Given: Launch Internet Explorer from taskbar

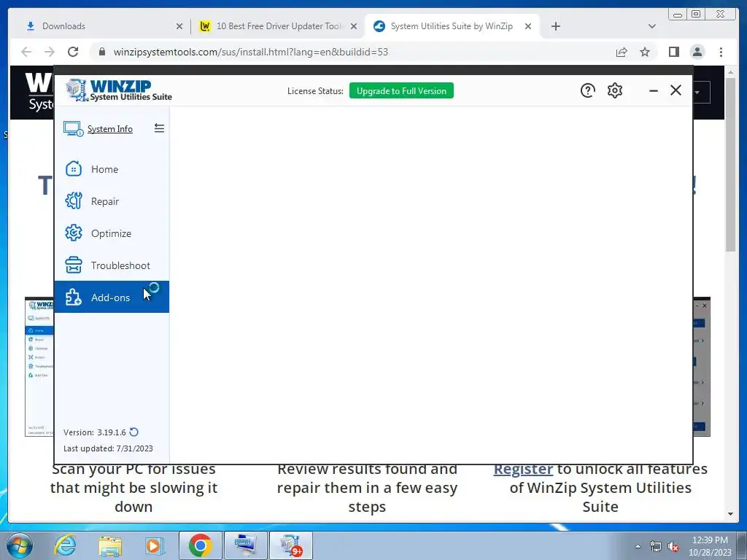Looking at the screenshot, I should 65,545.
